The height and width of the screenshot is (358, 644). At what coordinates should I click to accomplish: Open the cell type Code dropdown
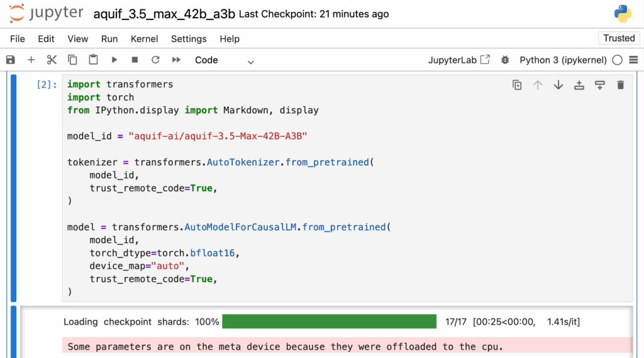click(224, 60)
